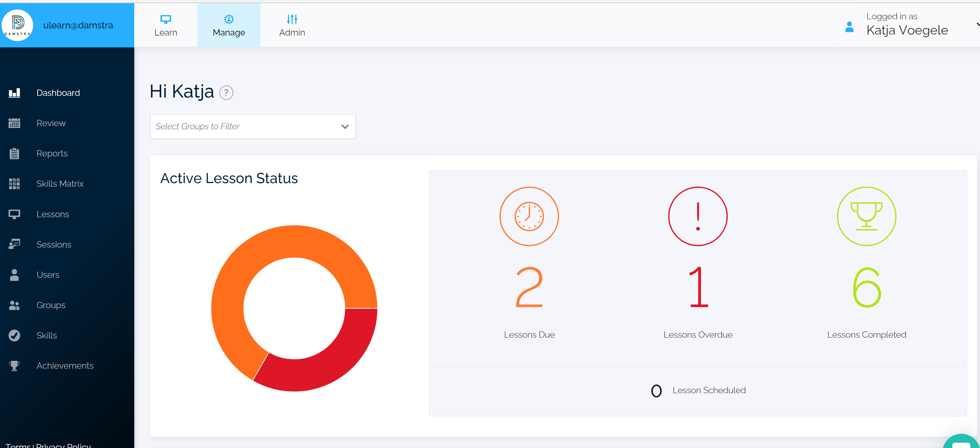Click the Sessions presenter icon

pyautogui.click(x=14, y=244)
